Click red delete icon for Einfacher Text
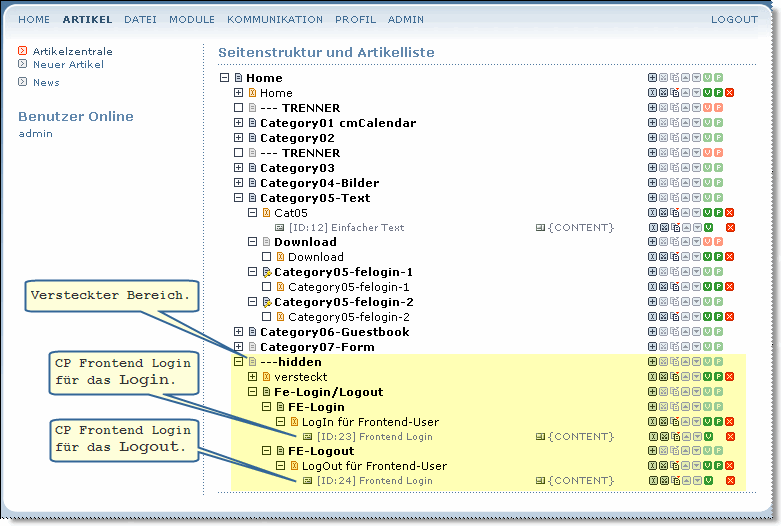 click(730, 228)
